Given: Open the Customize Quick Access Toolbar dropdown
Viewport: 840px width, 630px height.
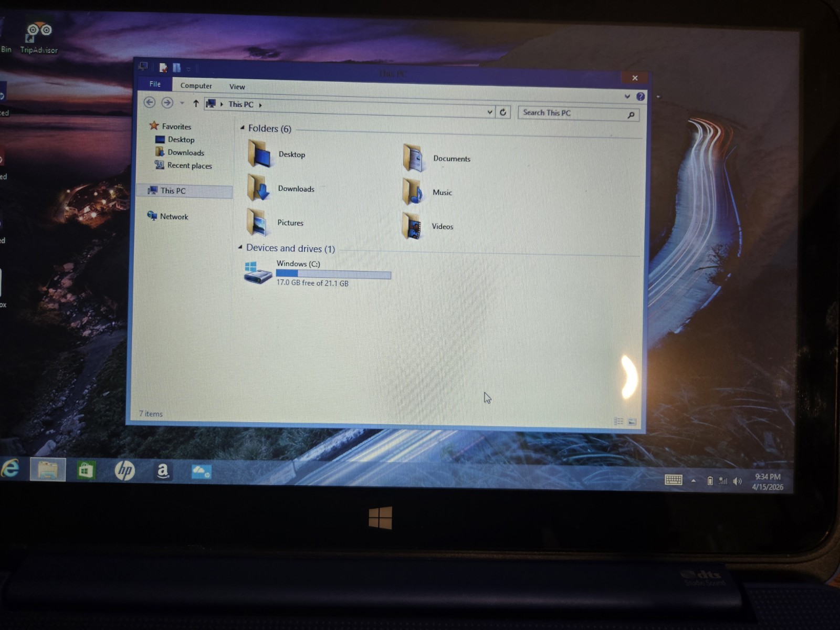Looking at the screenshot, I should 188,69.
